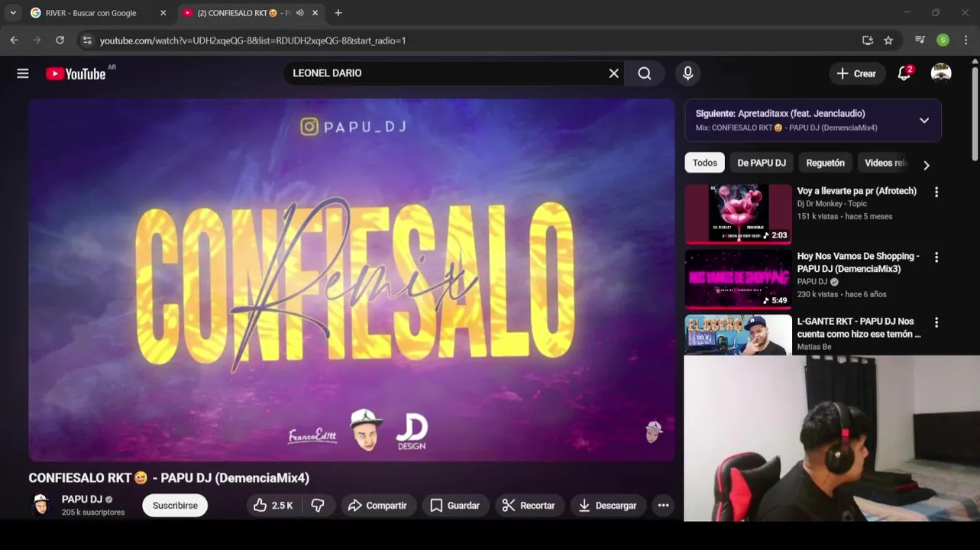Select the Videos relacionados chip

[885, 163]
